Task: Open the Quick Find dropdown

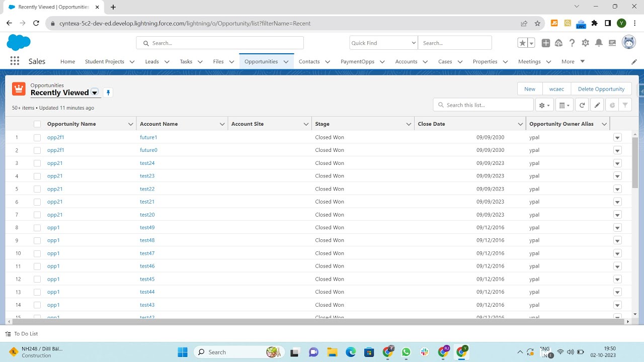Action: (383, 43)
